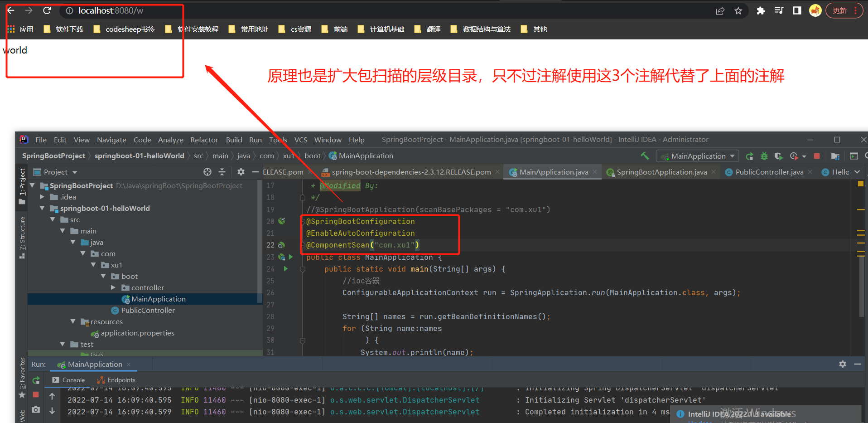Viewport: 868px width, 423px height.
Task: Expand the controller package
Action: click(113, 287)
